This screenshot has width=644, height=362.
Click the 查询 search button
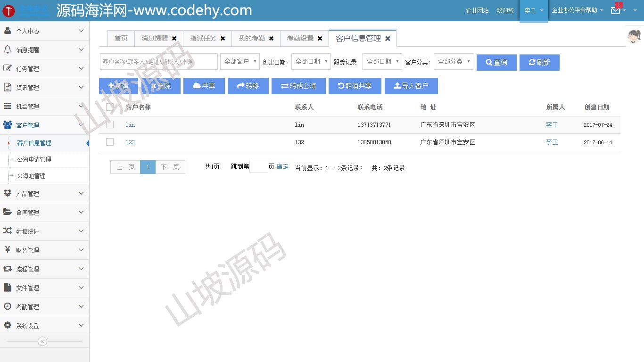click(x=496, y=62)
